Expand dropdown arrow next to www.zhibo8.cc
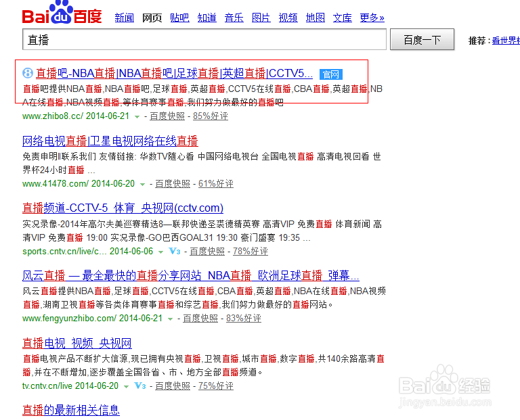Viewport: 520px width, 420px height. coord(137,116)
